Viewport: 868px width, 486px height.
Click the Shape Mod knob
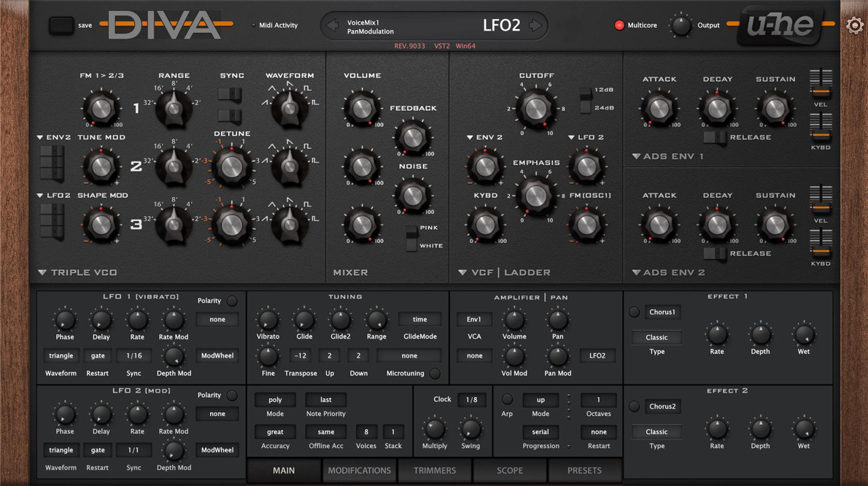point(101,224)
